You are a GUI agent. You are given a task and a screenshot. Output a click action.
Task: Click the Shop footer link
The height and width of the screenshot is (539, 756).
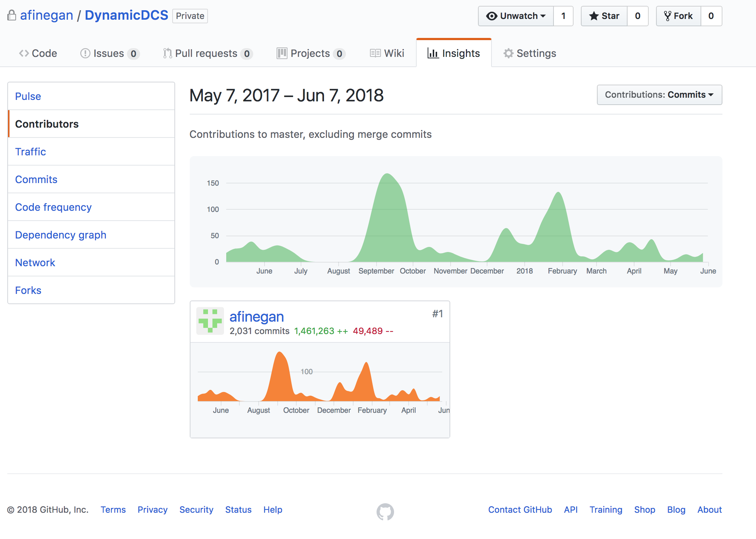point(645,509)
